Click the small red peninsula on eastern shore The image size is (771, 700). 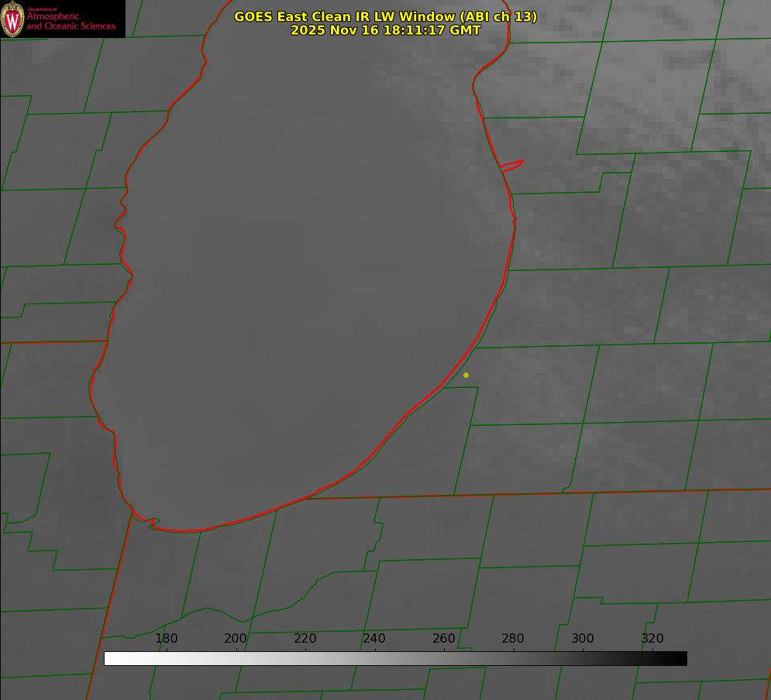click(512, 165)
